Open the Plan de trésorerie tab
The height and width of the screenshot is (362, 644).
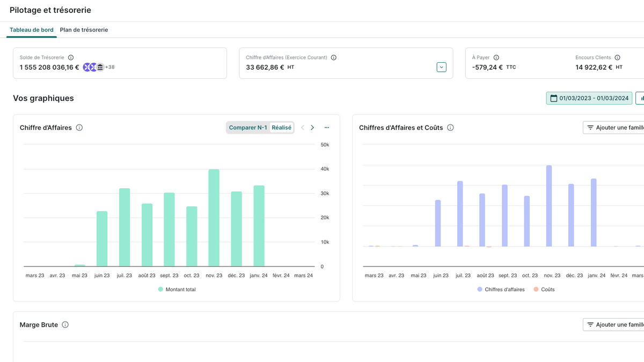(x=84, y=30)
